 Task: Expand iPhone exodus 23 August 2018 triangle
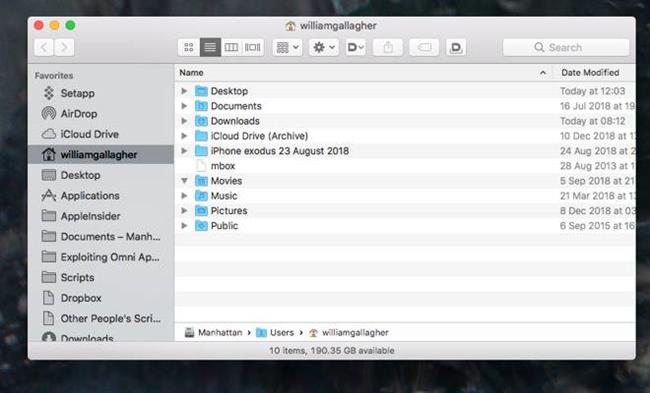(x=184, y=150)
